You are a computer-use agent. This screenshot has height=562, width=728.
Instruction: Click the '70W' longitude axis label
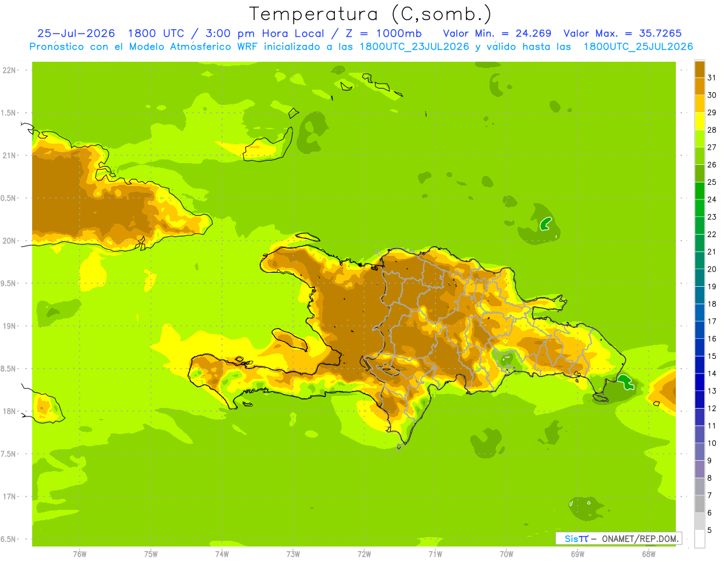[x=507, y=554]
